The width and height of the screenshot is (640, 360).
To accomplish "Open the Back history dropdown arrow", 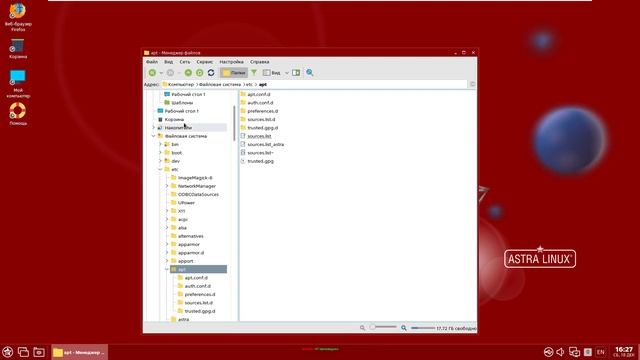I will coord(161,73).
